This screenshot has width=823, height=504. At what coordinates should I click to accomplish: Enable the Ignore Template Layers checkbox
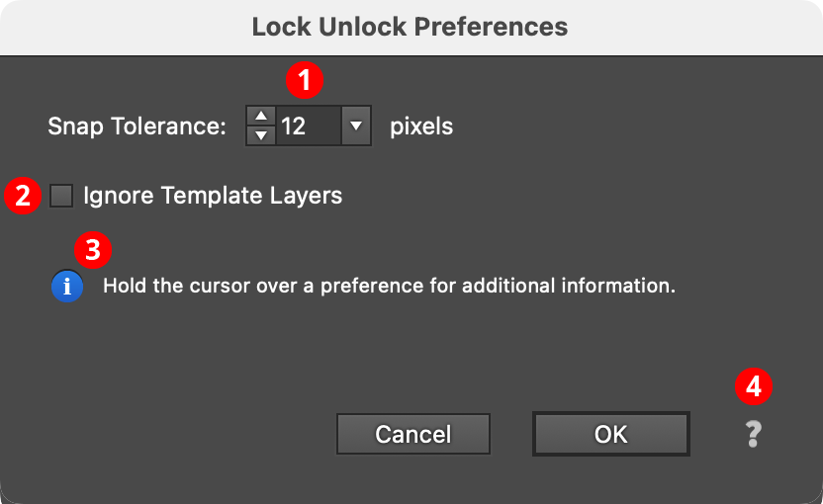click(x=62, y=196)
